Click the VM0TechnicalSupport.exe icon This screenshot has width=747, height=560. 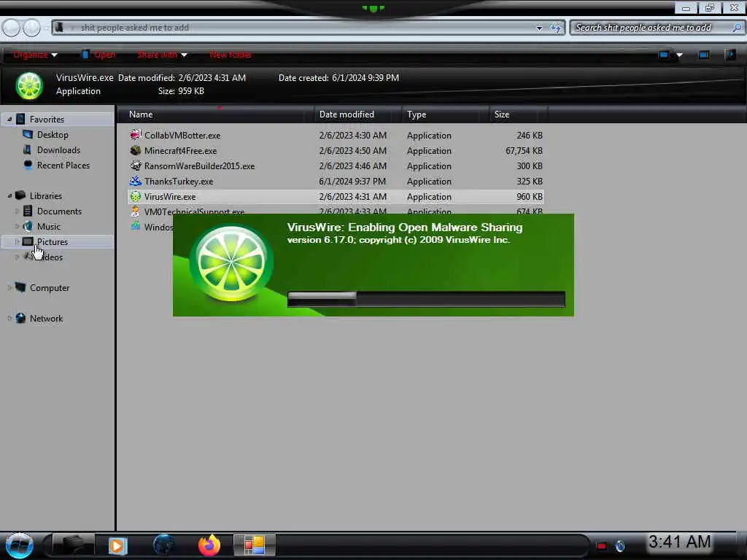pos(135,211)
